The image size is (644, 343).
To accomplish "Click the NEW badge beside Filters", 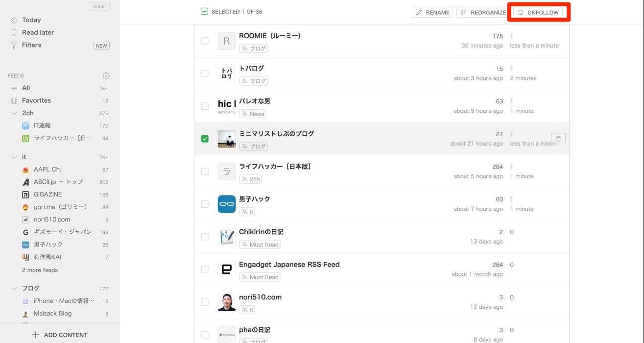I will (101, 46).
